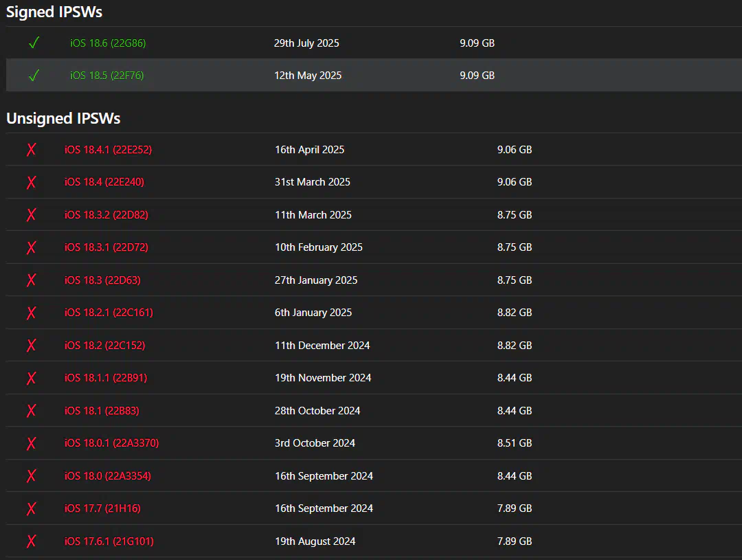
Task: Click the Unsigned IPSWs heading
Action: (63, 118)
